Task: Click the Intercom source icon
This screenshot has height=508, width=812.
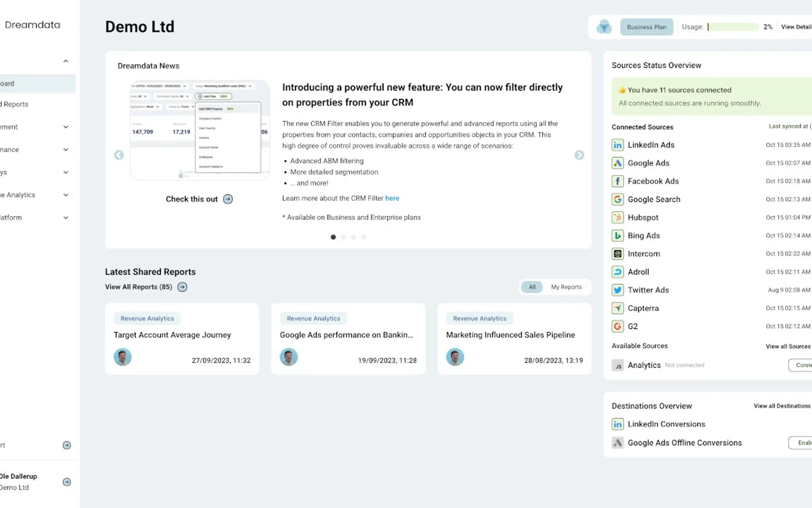Action: [618, 253]
